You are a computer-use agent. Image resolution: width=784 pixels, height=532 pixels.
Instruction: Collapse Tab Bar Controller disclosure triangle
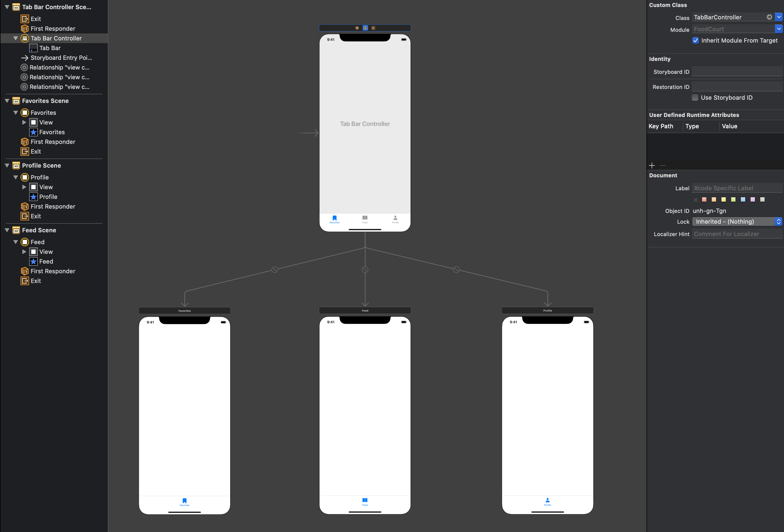click(x=16, y=39)
